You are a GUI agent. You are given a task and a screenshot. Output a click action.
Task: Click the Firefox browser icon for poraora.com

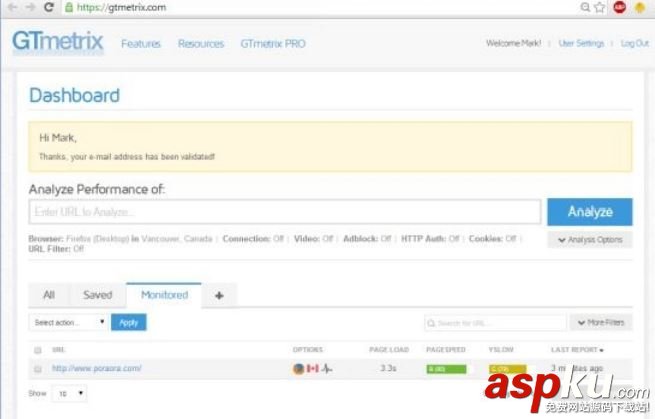click(298, 368)
